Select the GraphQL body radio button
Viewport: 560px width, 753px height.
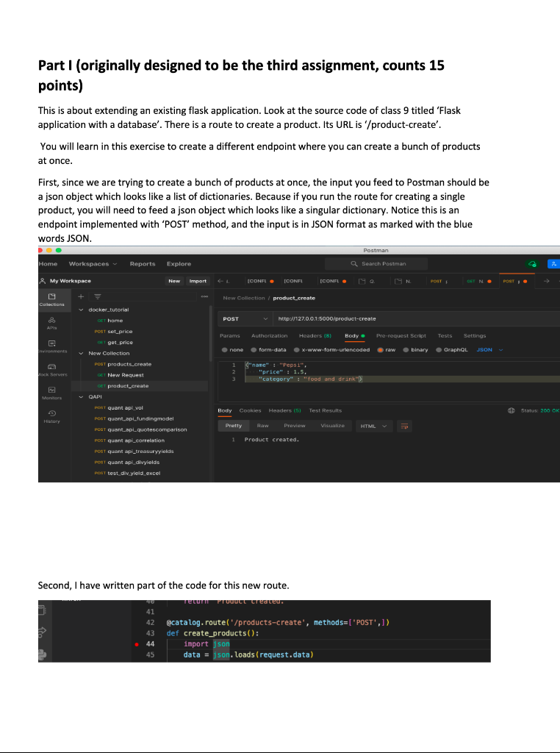click(x=439, y=349)
